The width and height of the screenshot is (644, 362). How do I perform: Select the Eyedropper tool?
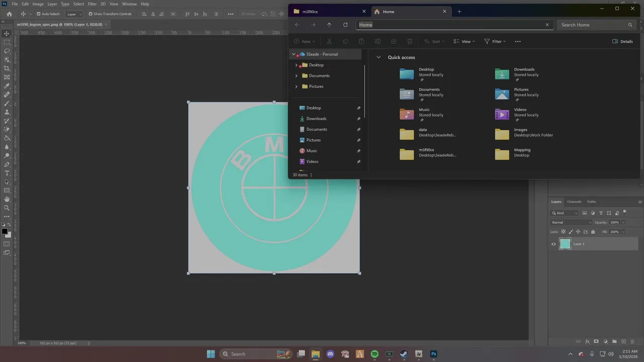(x=7, y=86)
